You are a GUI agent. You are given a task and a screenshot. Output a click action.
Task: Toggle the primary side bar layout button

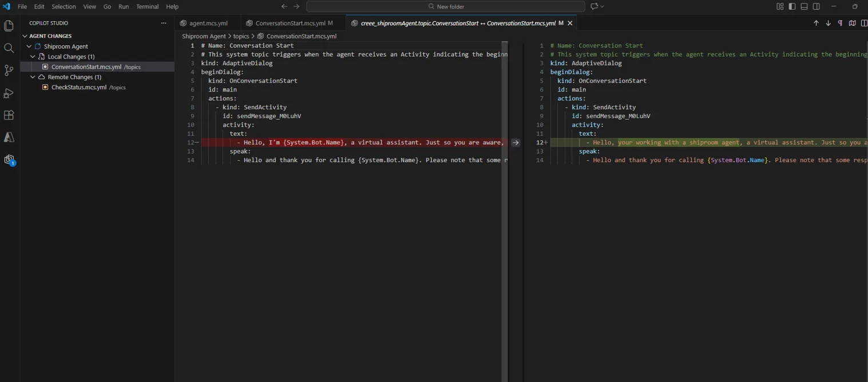[x=792, y=6]
